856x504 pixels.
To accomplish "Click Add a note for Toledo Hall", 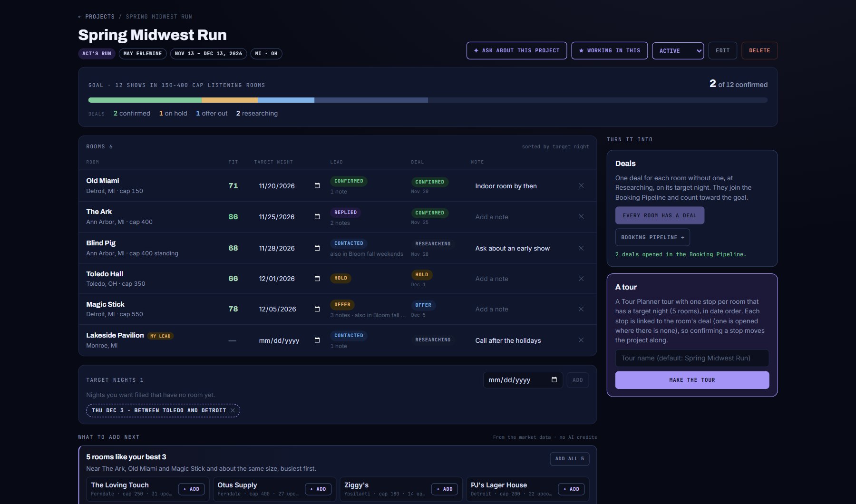I will (492, 279).
